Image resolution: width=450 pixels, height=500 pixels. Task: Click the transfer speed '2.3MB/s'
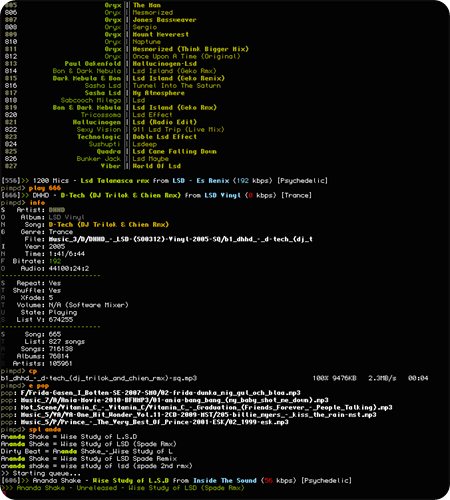[x=382, y=379]
